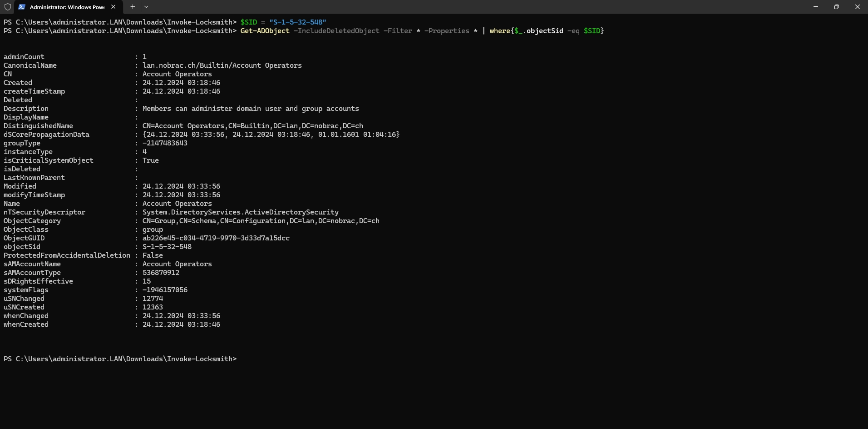Click the Get-ADObject command text

point(265,31)
